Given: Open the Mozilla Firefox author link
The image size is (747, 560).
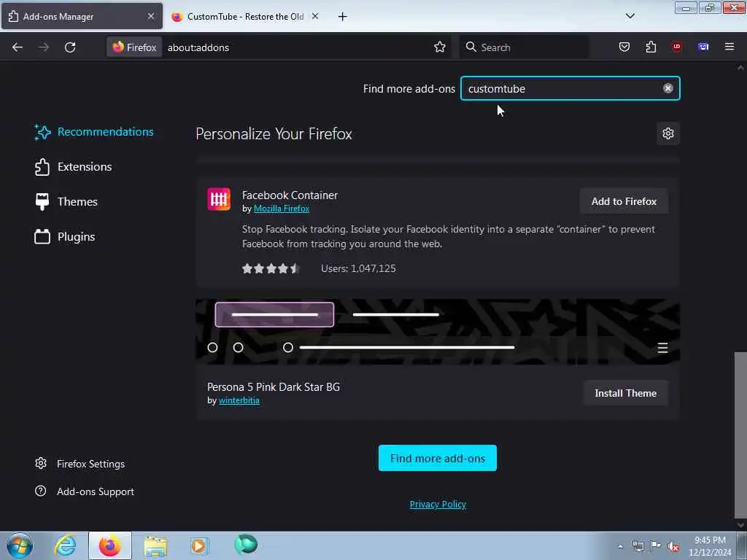Looking at the screenshot, I should [x=282, y=209].
